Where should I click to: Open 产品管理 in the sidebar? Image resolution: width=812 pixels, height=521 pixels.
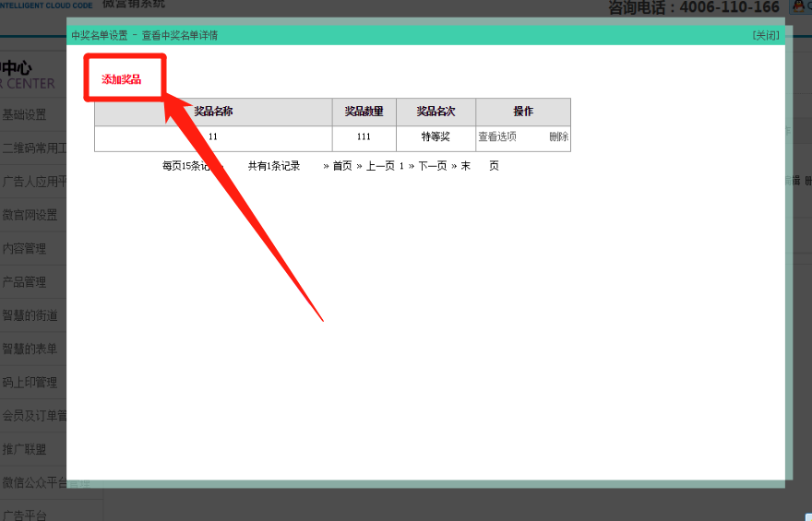(x=25, y=282)
